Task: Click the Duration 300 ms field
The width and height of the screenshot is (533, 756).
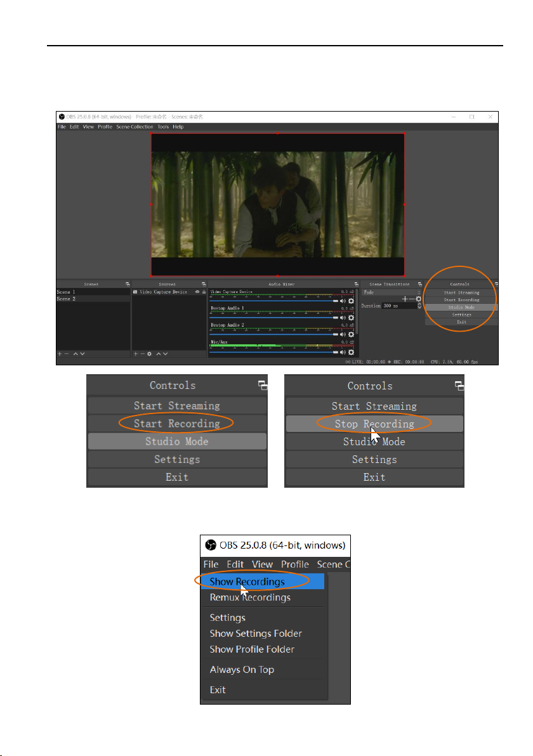Action: 399,306
